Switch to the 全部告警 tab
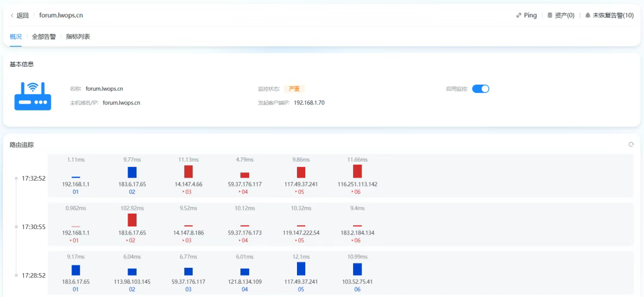Screen dimensions: 644x297 (x=44, y=36)
